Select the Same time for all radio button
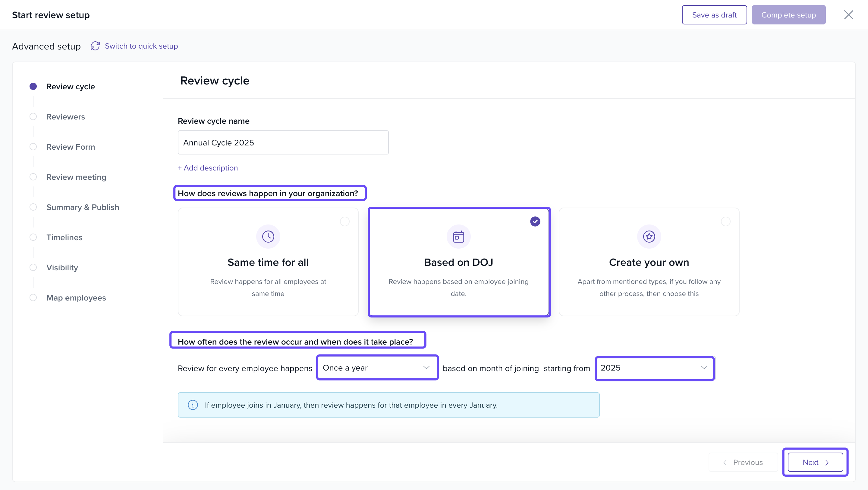 point(344,221)
